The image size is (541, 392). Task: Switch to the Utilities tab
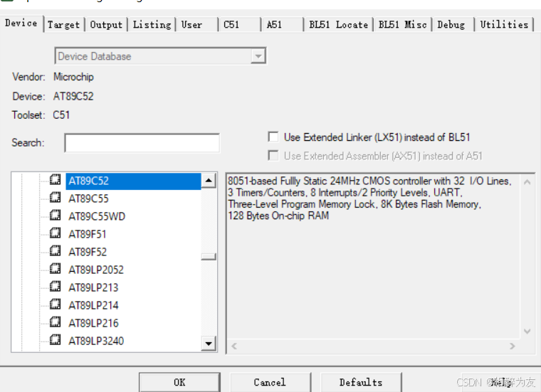[x=505, y=25]
